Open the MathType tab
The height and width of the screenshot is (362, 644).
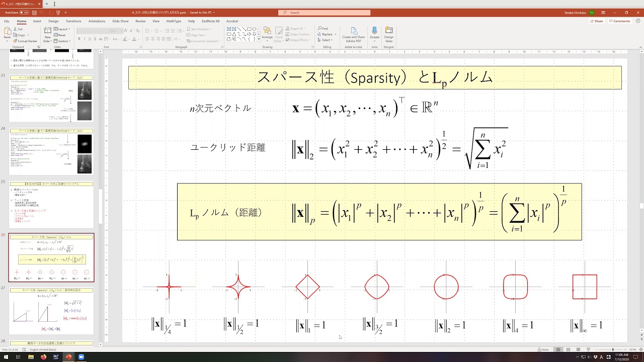pos(174,21)
